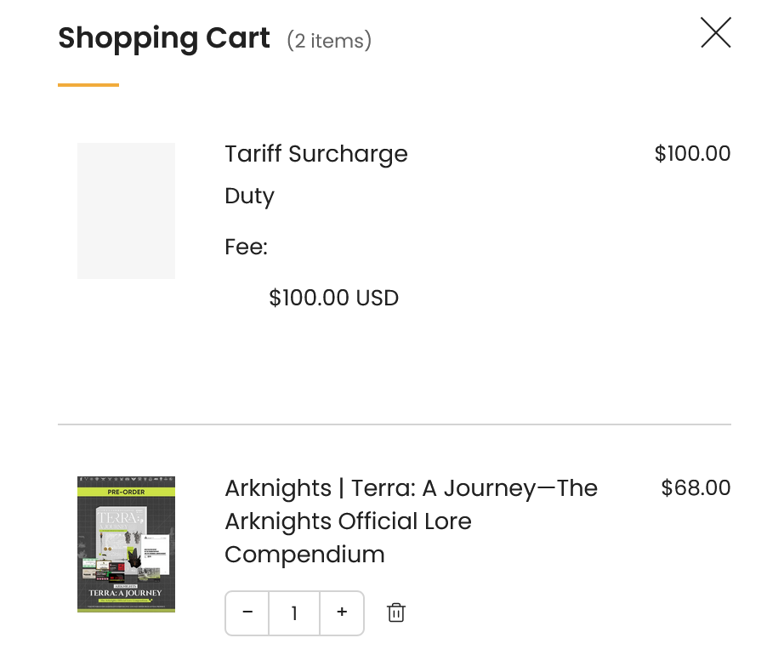Decrease Arknights quantity with minus button
Screen dimensions: 784x672
(x=247, y=612)
